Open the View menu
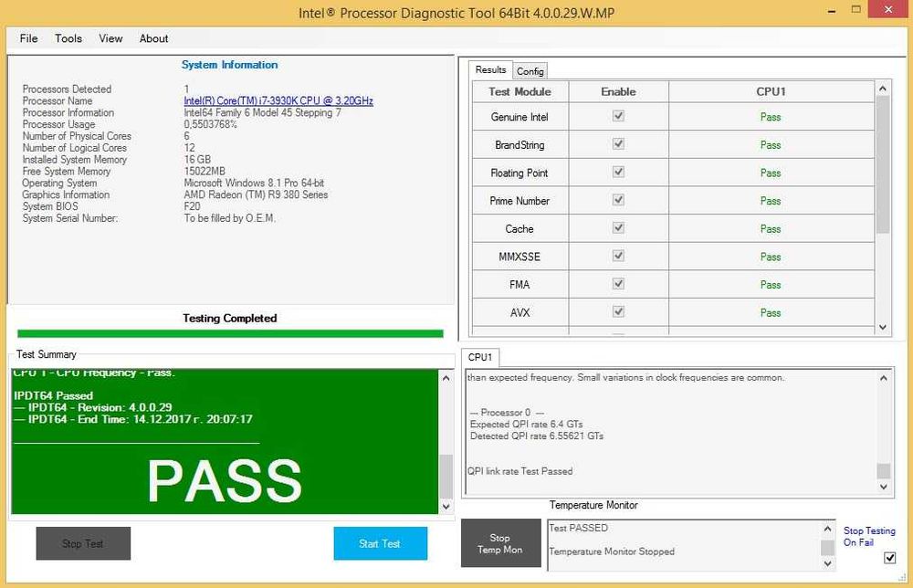 pos(110,38)
